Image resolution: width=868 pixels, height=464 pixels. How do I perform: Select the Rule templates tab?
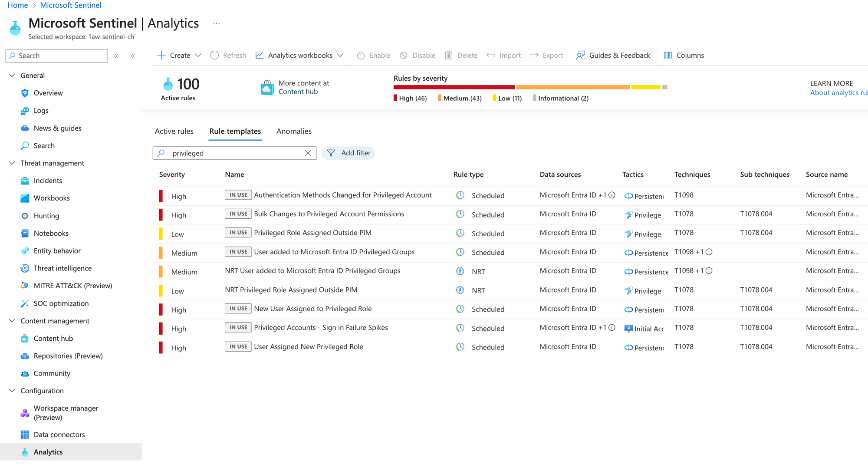235,131
